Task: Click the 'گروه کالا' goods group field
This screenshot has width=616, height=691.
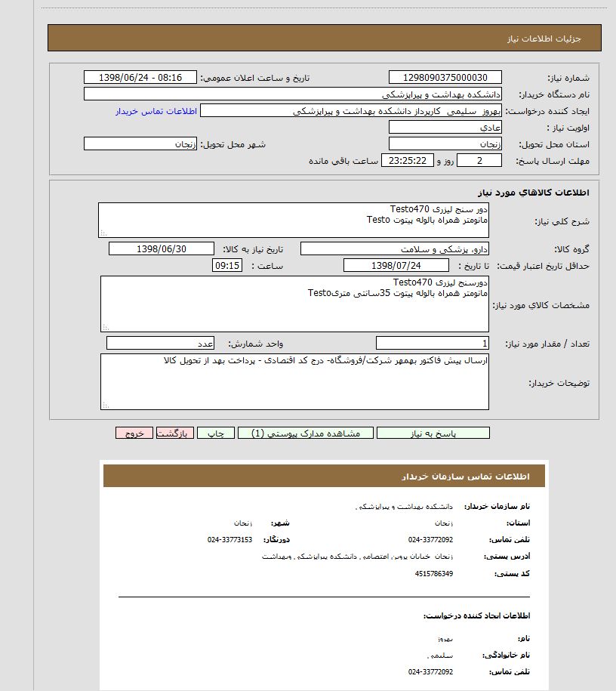Action: click(395, 249)
